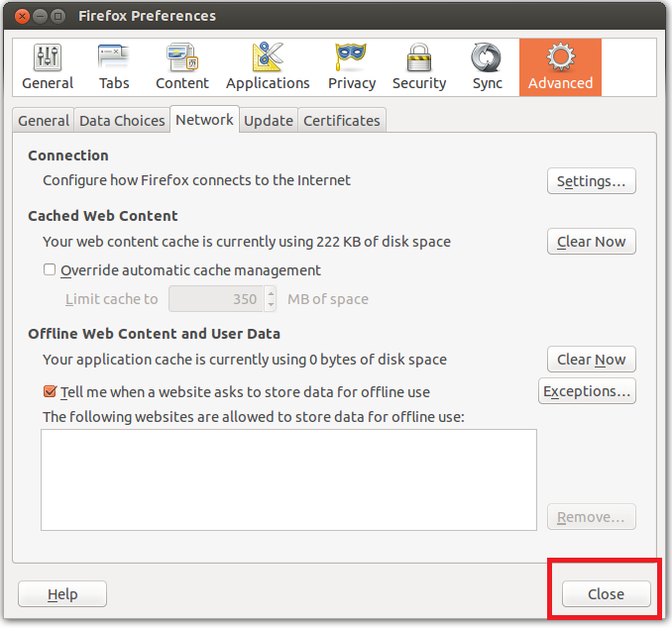Select the Advanced gear pane
This screenshot has width=672, height=628.
[x=560, y=67]
